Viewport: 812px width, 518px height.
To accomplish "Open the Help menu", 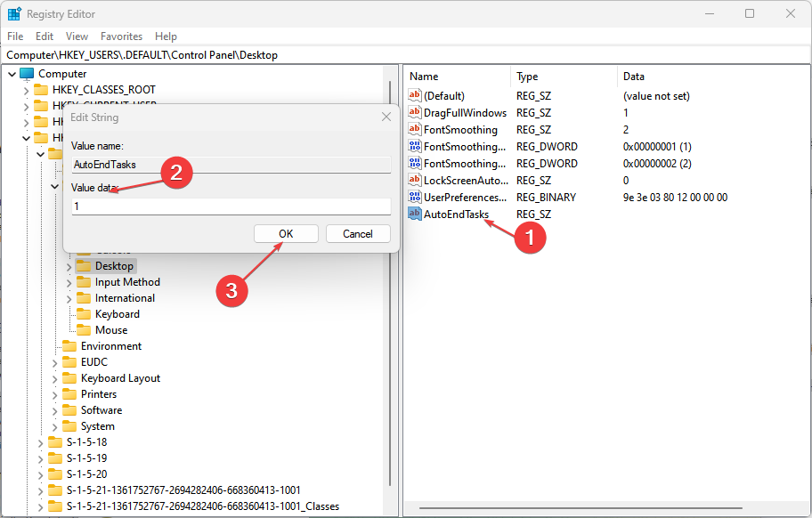I will [x=166, y=36].
